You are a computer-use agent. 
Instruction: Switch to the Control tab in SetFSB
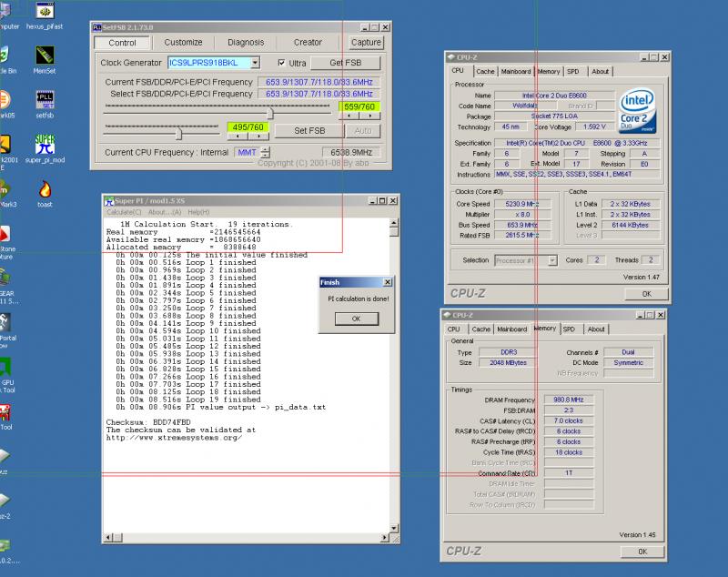(x=122, y=43)
